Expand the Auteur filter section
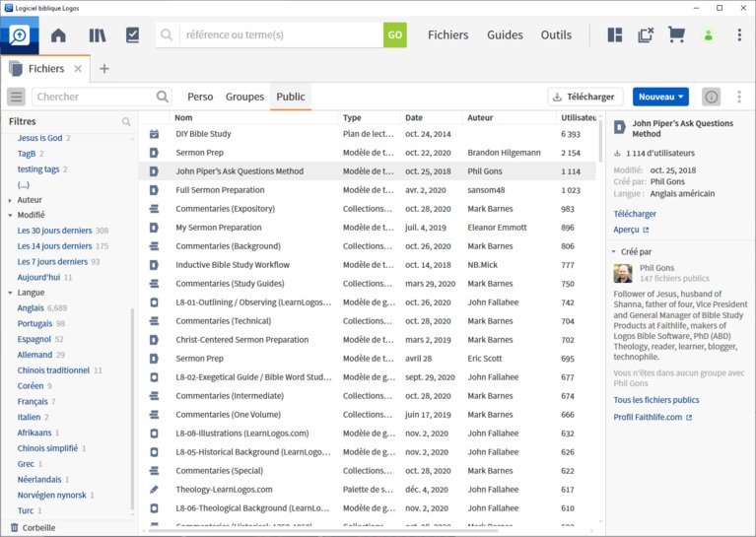Viewport: 756px width, 537px height. 10,200
